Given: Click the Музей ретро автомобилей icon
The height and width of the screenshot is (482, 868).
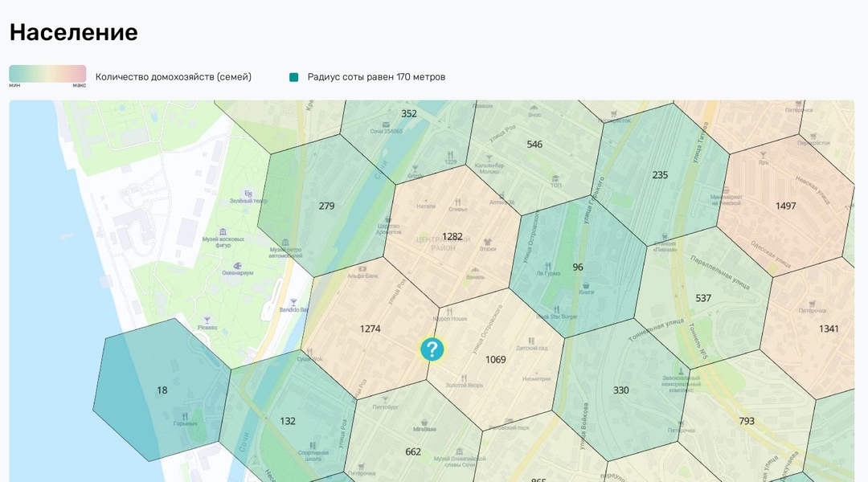Looking at the screenshot, I should coord(285,243).
